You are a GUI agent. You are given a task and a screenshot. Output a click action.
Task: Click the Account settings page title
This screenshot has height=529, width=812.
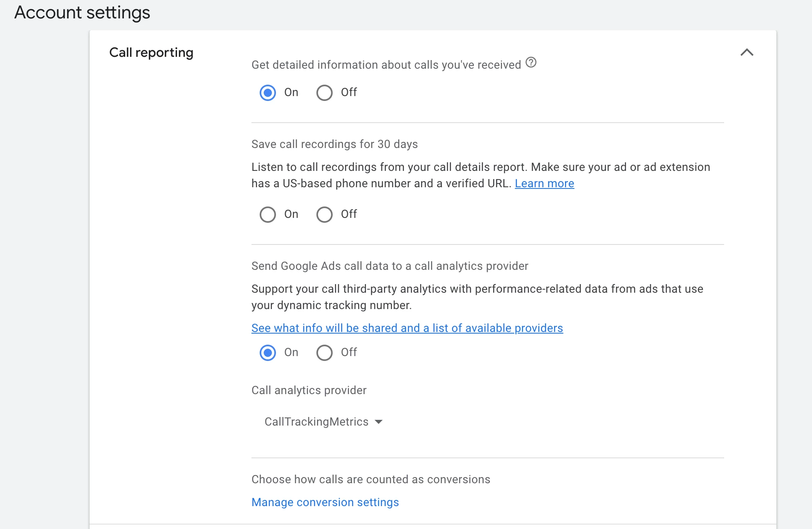[82, 13]
